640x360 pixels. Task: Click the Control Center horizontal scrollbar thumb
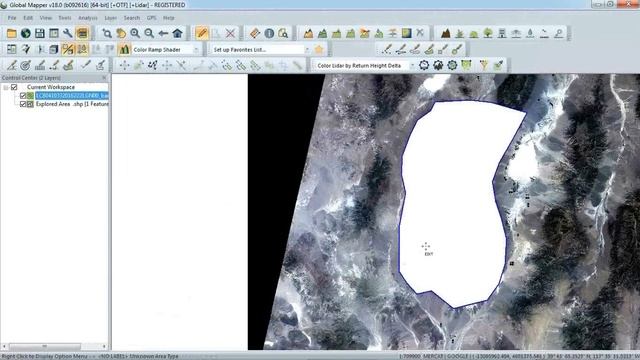[44, 346]
